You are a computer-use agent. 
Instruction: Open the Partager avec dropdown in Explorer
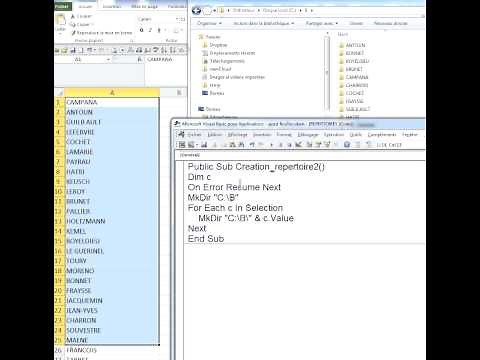pyautogui.click(x=322, y=23)
